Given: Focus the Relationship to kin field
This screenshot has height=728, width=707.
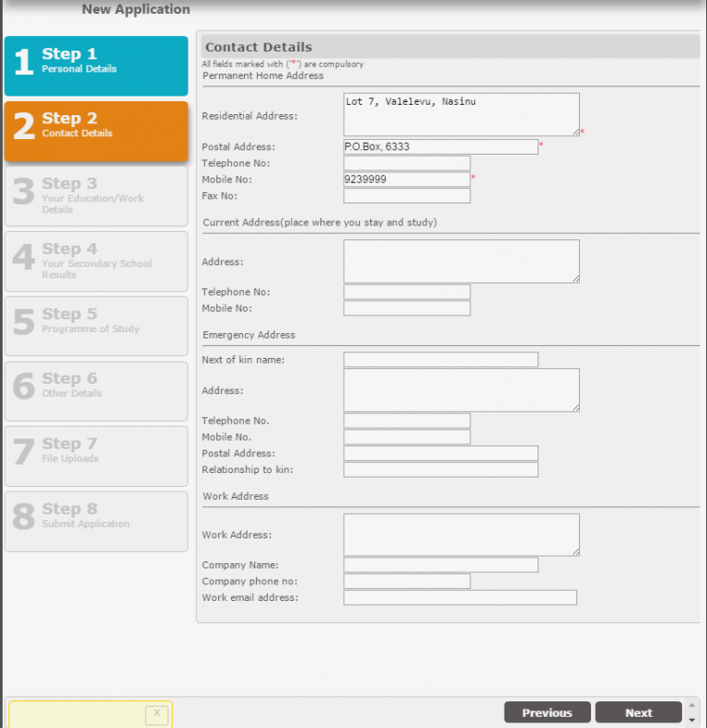Looking at the screenshot, I should 440,470.
